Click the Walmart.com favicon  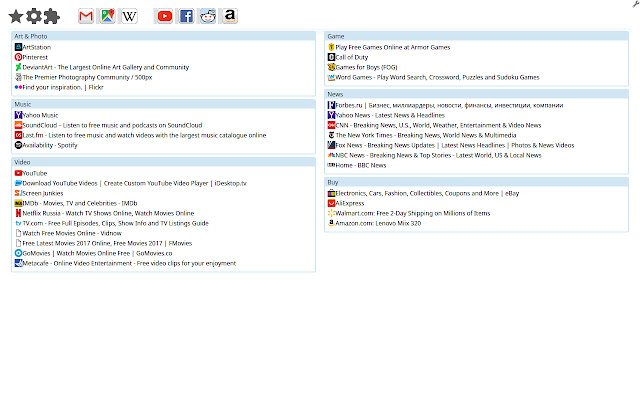coord(331,213)
